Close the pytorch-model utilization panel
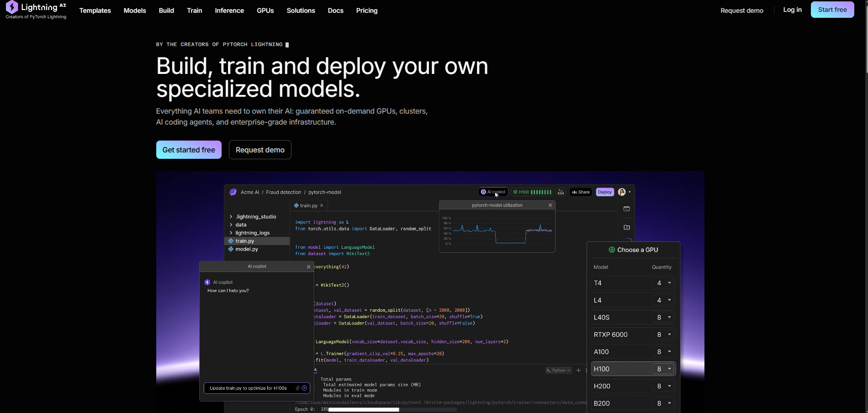The height and width of the screenshot is (413, 868). coord(550,205)
